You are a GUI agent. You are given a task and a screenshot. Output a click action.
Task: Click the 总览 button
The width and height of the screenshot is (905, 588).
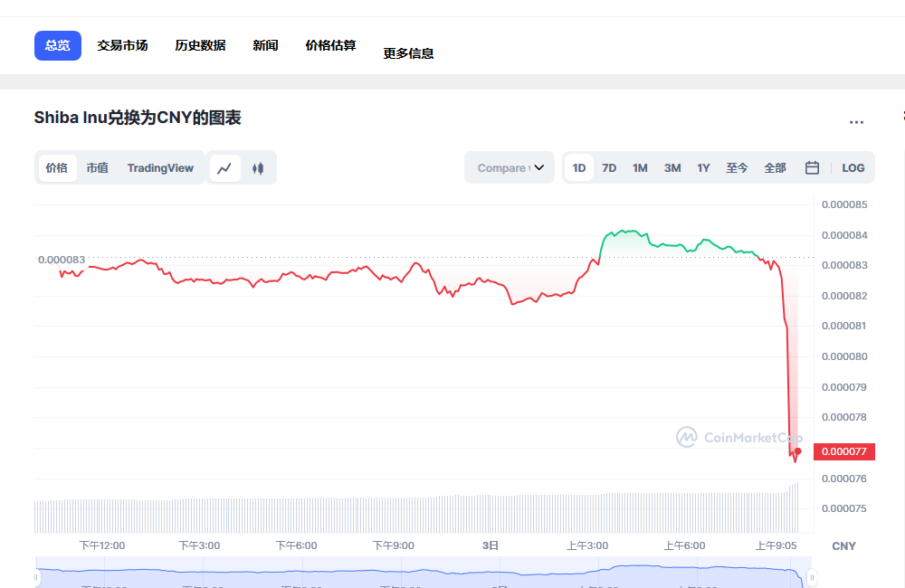pos(57,44)
